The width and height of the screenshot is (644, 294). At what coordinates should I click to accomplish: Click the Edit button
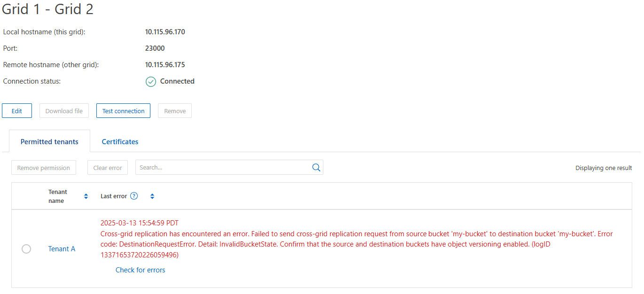(17, 111)
